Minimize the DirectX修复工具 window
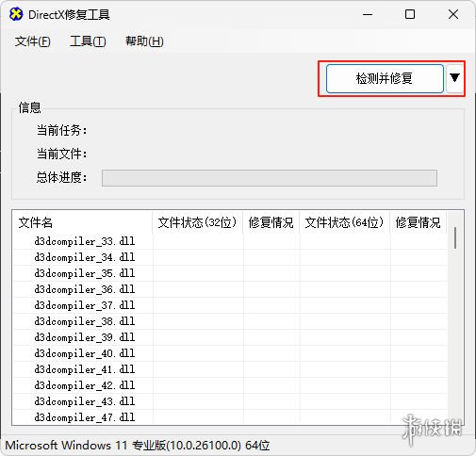476x456 pixels. click(x=368, y=14)
